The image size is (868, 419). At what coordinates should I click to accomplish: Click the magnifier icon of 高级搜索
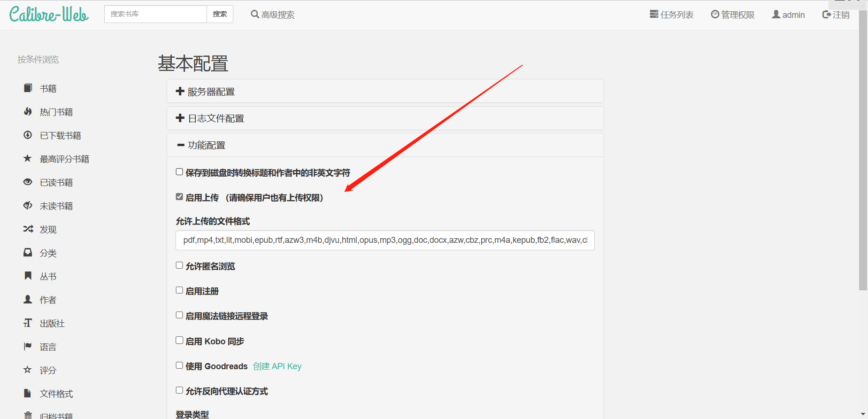[255, 14]
